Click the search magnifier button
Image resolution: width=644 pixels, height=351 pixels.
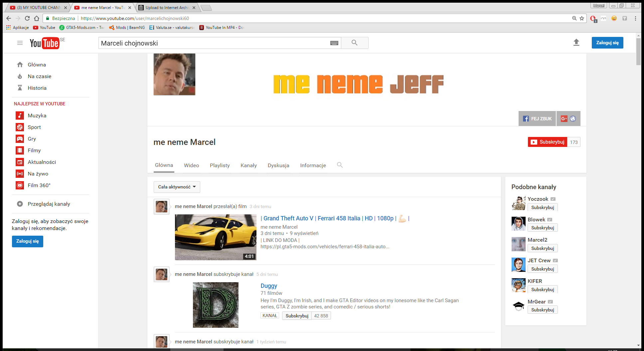point(355,43)
